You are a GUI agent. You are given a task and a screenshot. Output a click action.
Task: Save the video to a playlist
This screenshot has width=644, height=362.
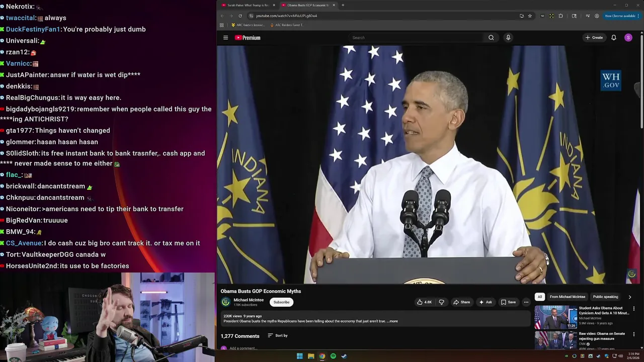click(x=508, y=302)
